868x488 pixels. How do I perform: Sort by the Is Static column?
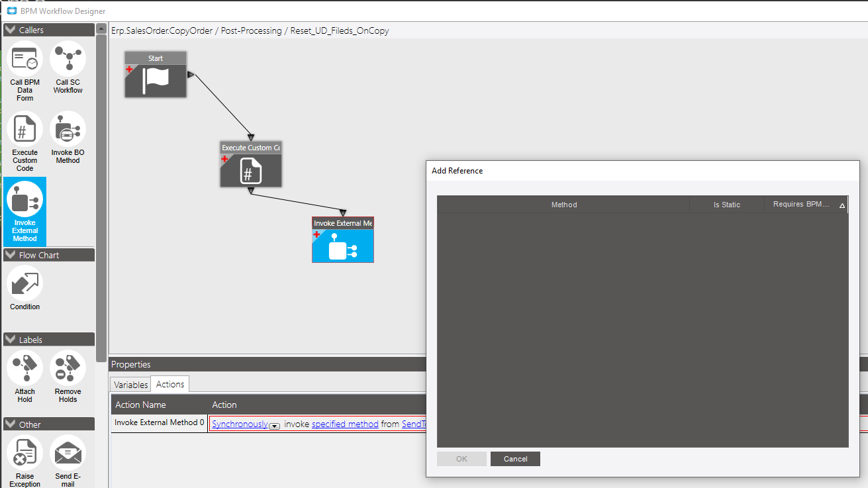[726, 205]
